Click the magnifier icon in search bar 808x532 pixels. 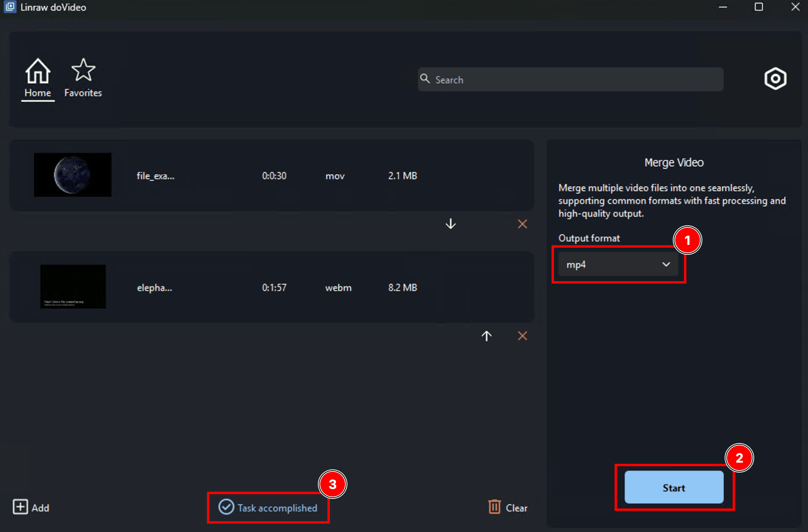click(425, 79)
